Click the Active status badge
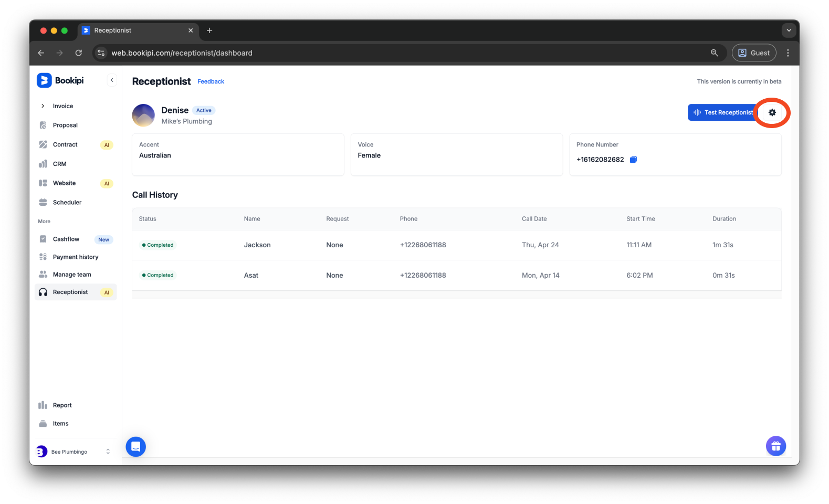Screen dimensions: 829x504 coord(204,110)
